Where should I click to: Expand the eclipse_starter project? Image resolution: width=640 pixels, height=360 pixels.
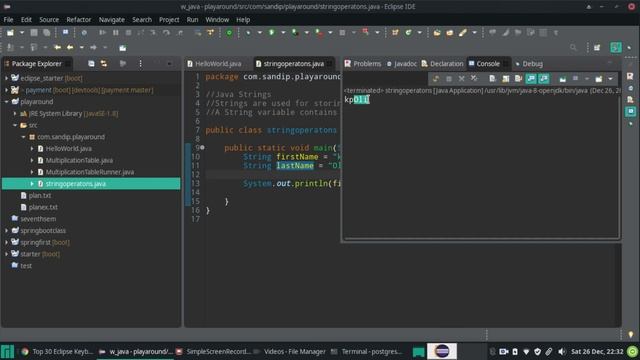click(x=6, y=78)
